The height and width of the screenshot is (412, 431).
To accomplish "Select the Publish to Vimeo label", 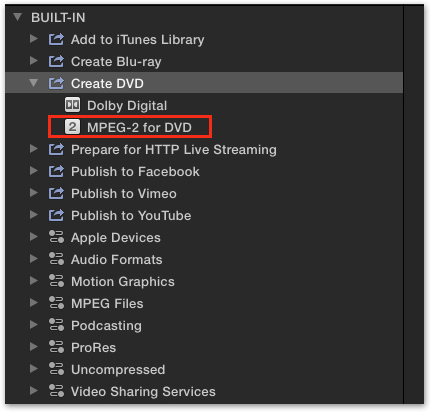I will click(124, 193).
